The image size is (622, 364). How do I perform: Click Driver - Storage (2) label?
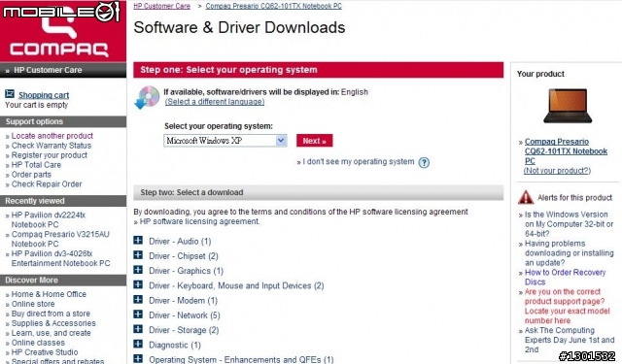(184, 330)
